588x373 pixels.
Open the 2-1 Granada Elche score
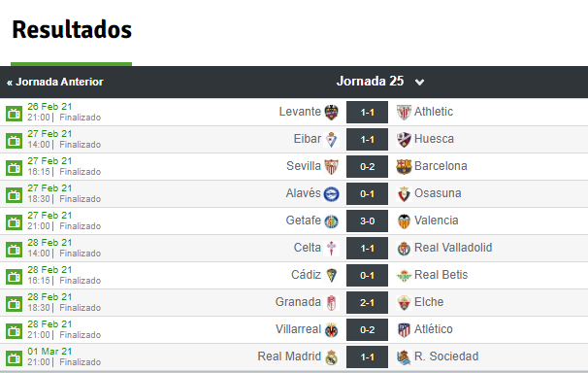tap(367, 302)
